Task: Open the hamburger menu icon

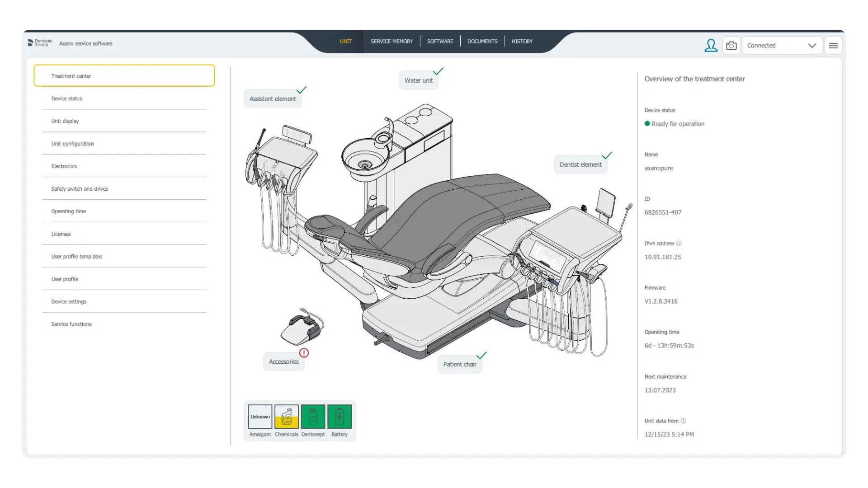Action: click(833, 46)
